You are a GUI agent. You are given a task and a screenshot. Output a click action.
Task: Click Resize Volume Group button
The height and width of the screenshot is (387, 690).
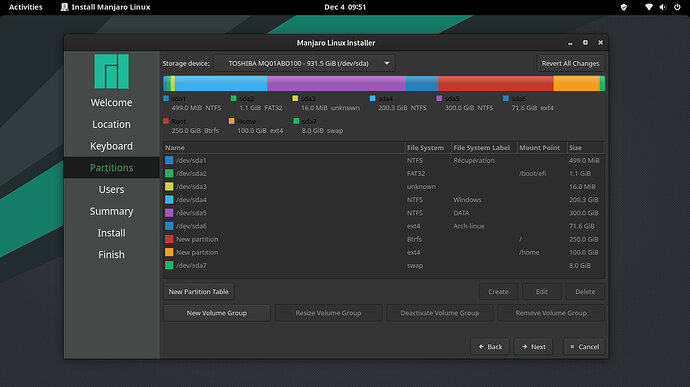328,313
